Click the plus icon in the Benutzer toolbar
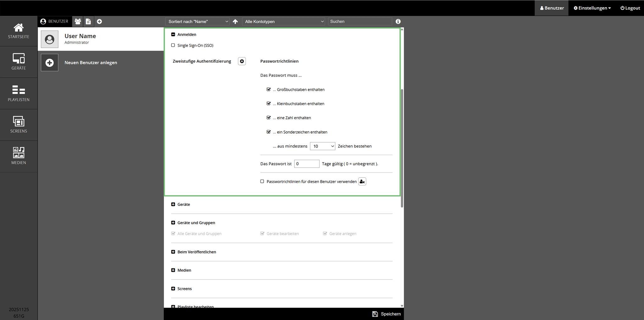Image resolution: width=644 pixels, height=320 pixels. click(99, 21)
